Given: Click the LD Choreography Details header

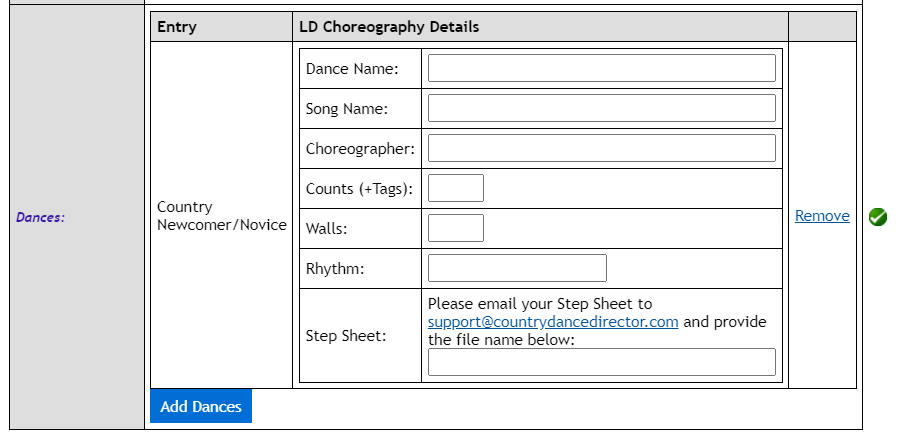Looking at the screenshot, I should (389, 27).
